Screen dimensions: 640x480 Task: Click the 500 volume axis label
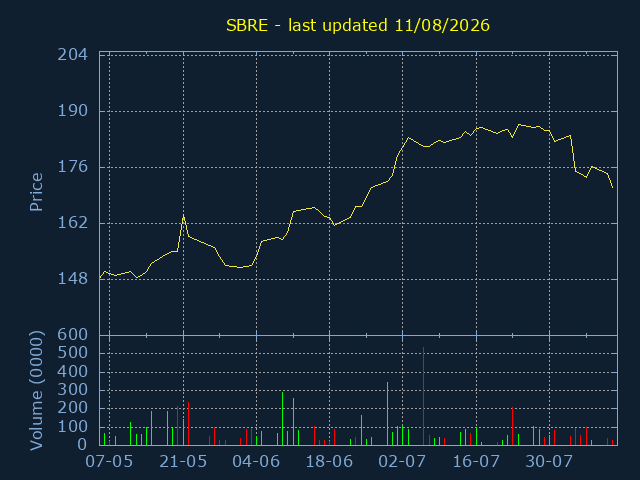point(73,353)
